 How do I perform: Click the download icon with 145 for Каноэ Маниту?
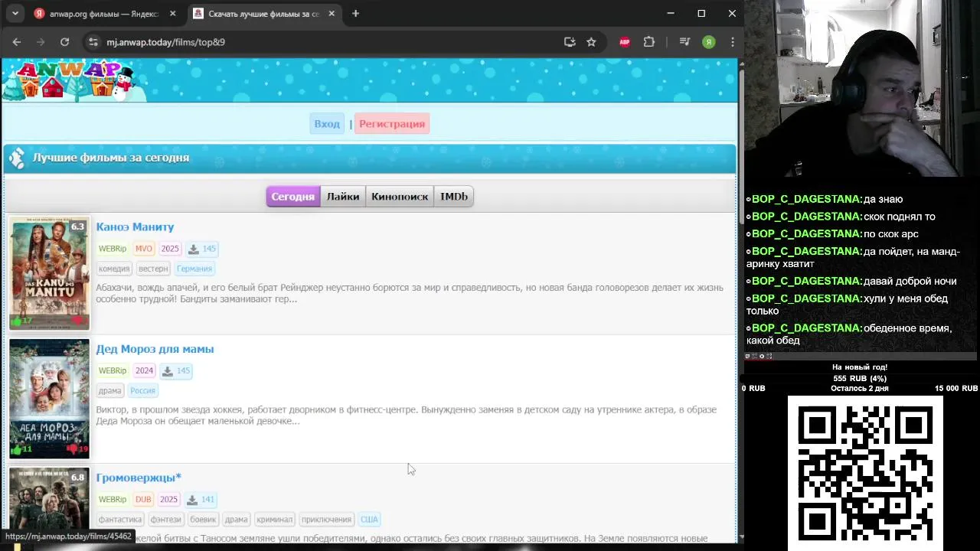[x=202, y=249]
